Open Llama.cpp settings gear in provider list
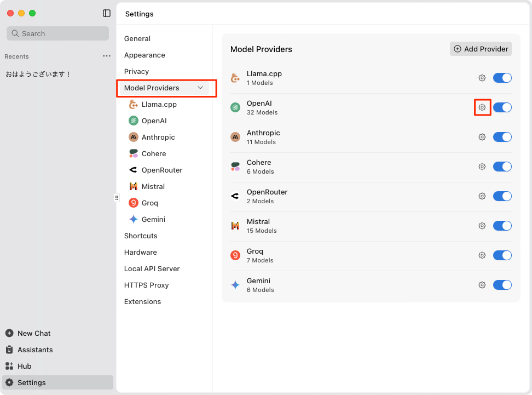Screen dimensions: 532x395 tap(482, 78)
